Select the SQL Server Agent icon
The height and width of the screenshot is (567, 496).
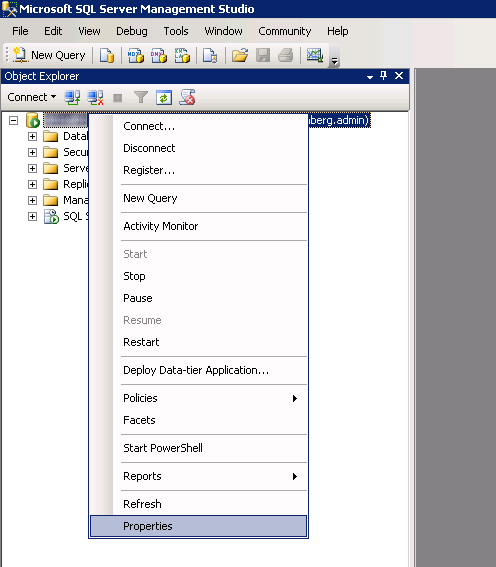pyautogui.click(x=51, y=217)
